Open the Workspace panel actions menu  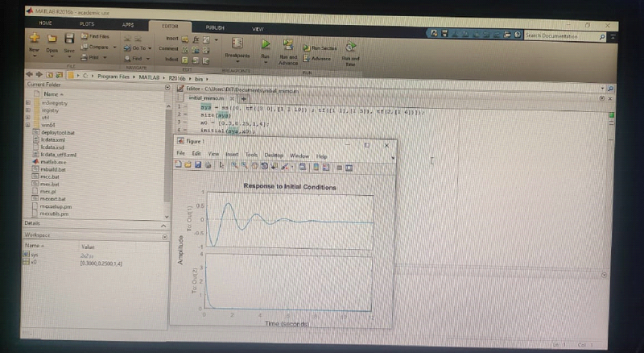pos(165,237)
